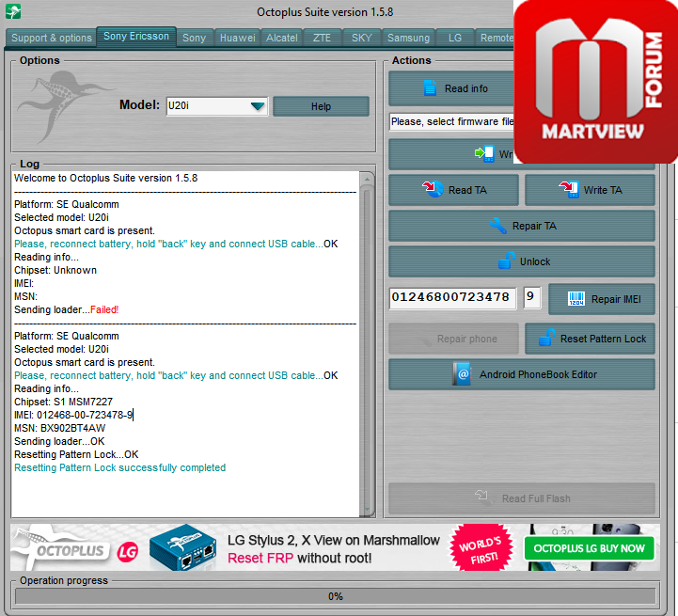Click the WORLD'S FIRST! badge in banner
The height and width of the screenshot is (616, 678).
point(481,548)
